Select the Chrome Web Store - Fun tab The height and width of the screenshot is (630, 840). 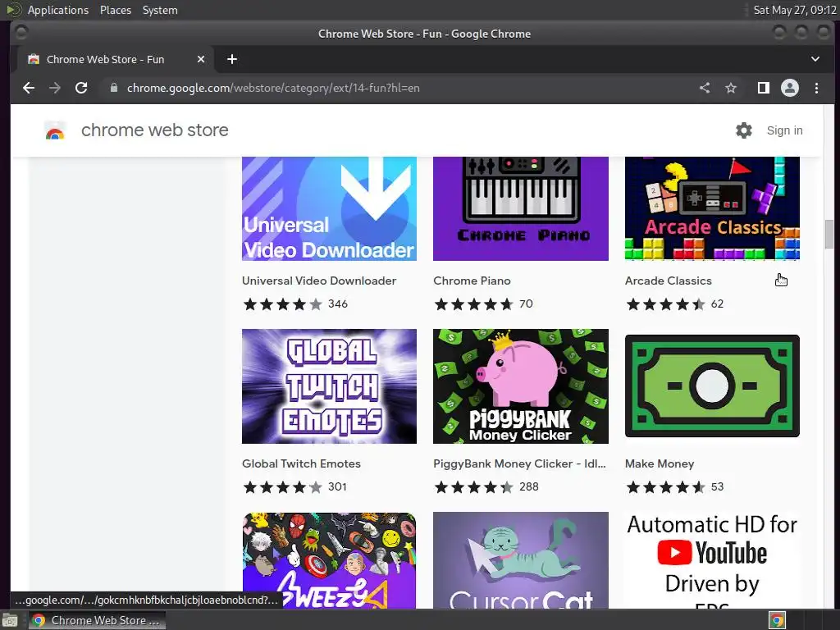click(115, 59)
